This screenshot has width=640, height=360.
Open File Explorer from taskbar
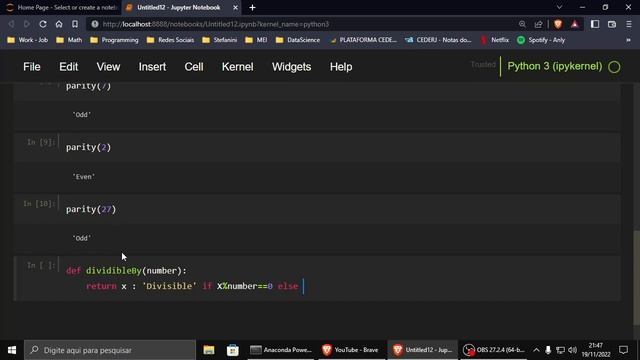pyautogui.click(x=209, y=350)
